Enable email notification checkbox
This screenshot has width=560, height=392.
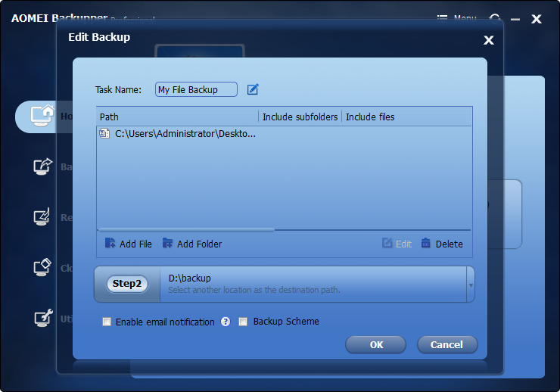click(107, 322)
